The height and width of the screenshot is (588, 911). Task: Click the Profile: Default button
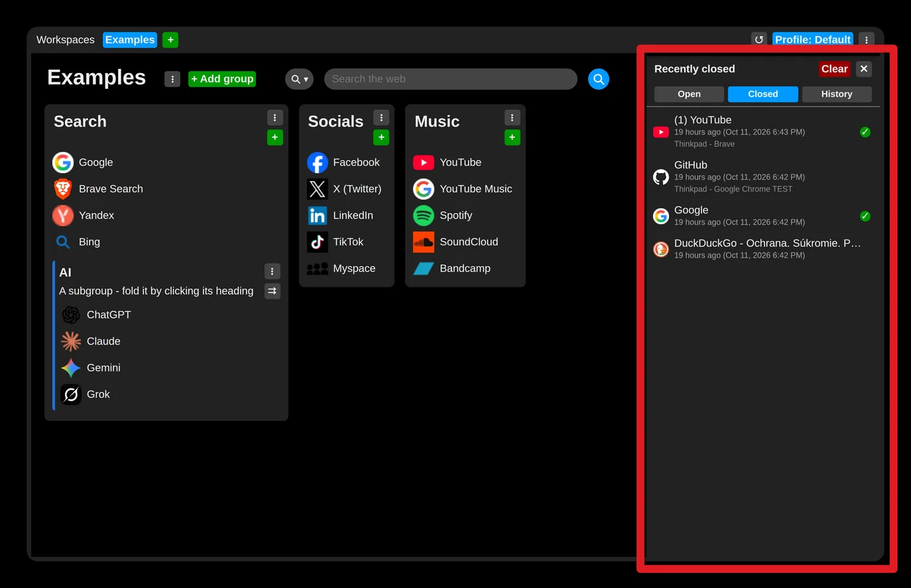click(x=813, y=40)
